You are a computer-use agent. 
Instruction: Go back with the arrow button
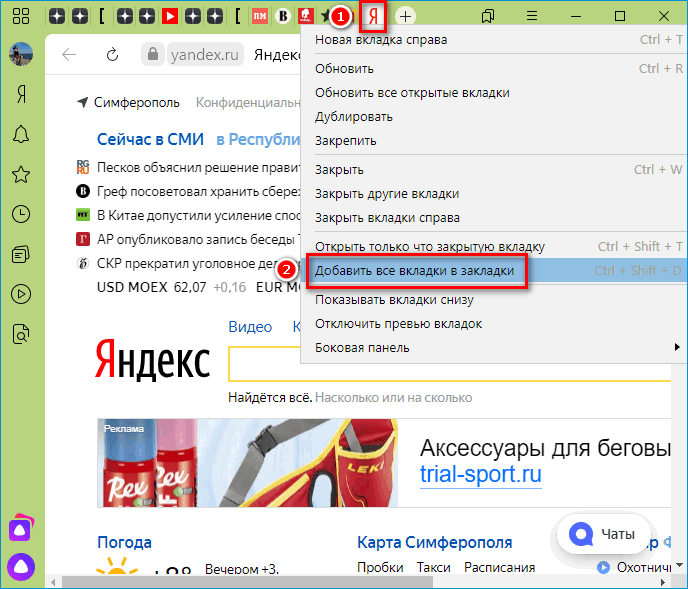[x=69, y=54]
